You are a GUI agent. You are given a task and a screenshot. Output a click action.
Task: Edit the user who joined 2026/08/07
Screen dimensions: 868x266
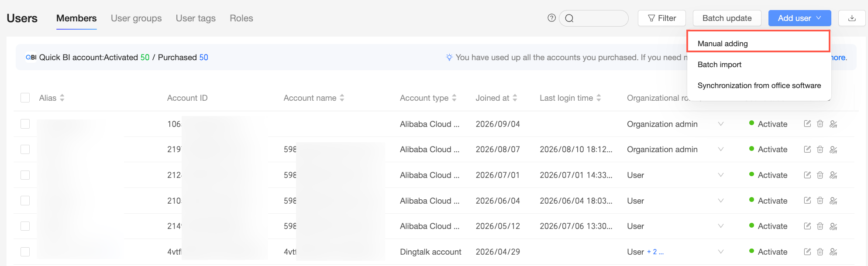807,149
